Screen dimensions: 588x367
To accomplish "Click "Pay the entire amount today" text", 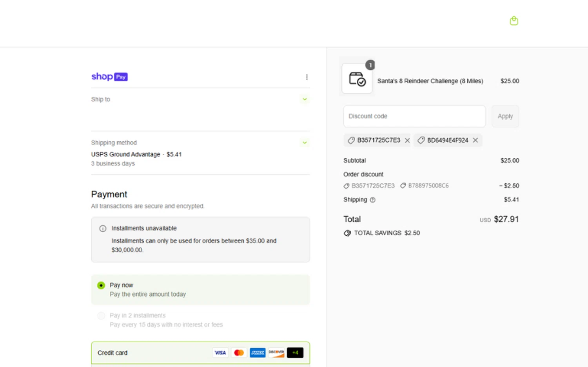I will 148,294.
